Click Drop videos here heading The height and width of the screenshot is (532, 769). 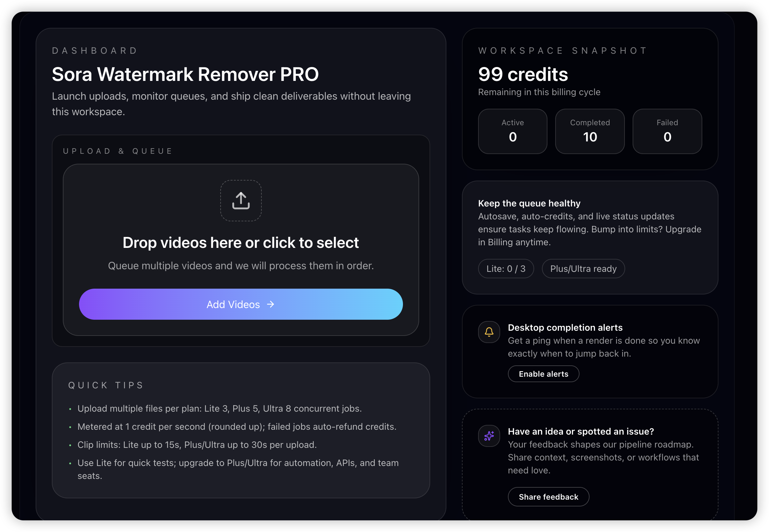coord(241,243)
